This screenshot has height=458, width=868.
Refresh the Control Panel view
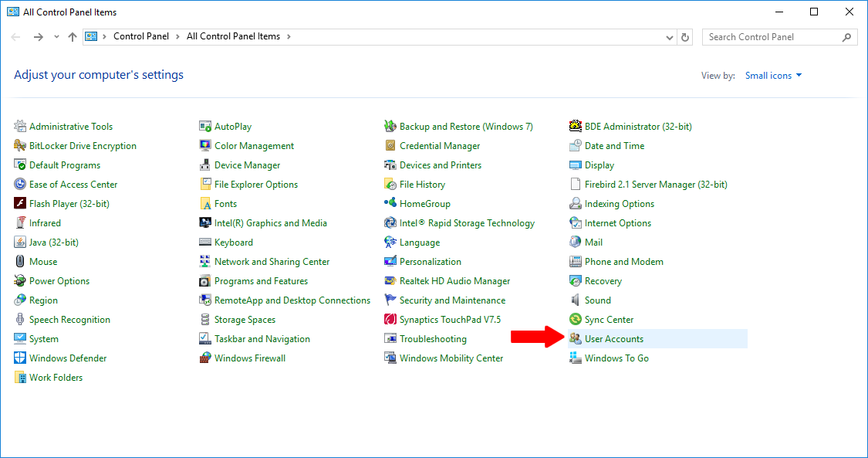pos(685,37)
